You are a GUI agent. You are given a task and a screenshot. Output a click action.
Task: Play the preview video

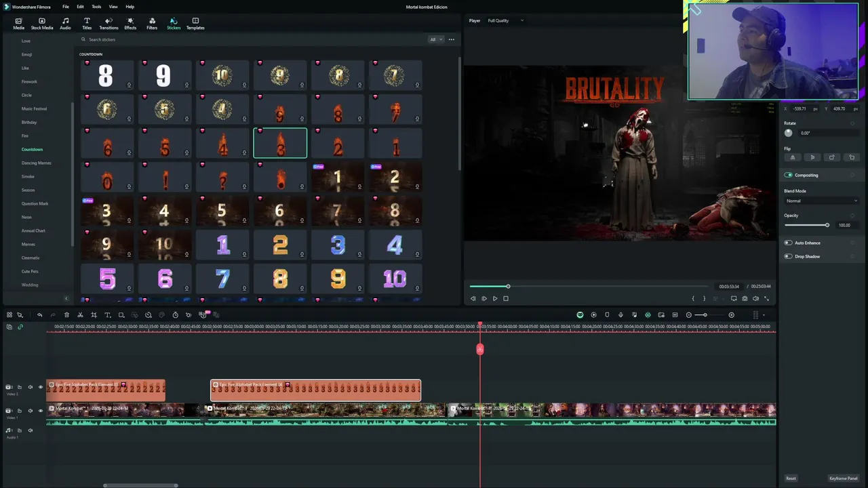(x=495, y=298)
